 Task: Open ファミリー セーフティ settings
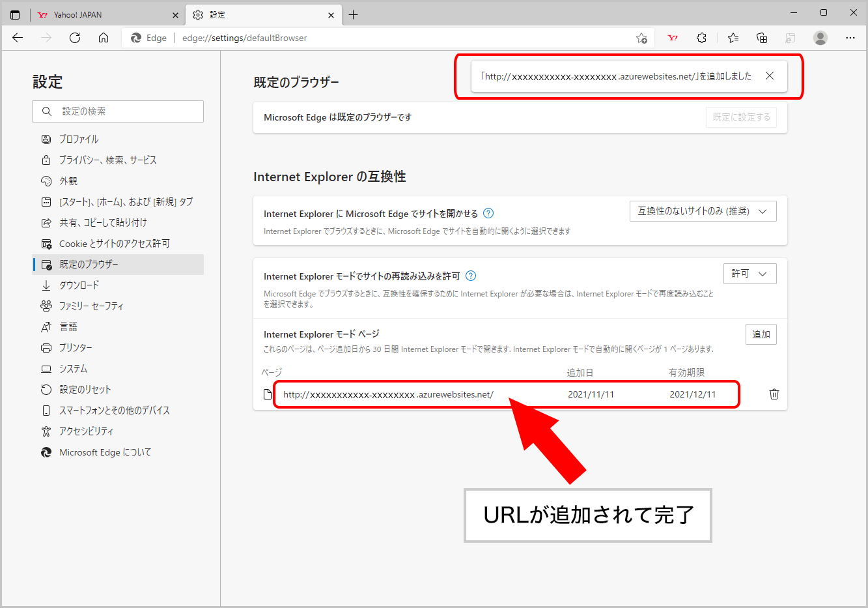118,306
